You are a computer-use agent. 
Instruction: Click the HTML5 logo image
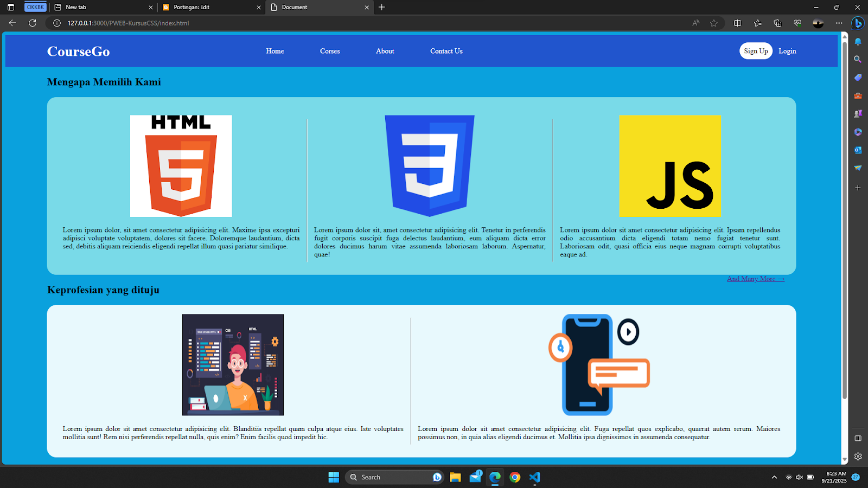point(181,166)
